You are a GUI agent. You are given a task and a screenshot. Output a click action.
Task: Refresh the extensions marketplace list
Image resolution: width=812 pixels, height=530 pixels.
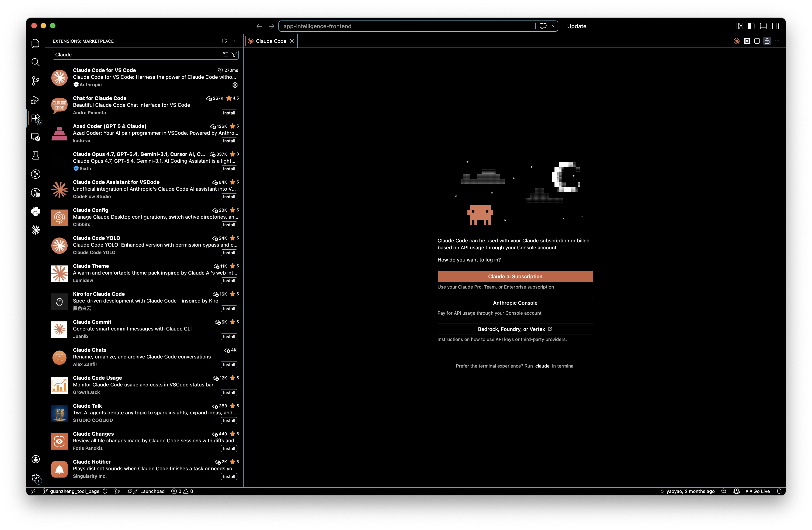click(x=224, y=41)
